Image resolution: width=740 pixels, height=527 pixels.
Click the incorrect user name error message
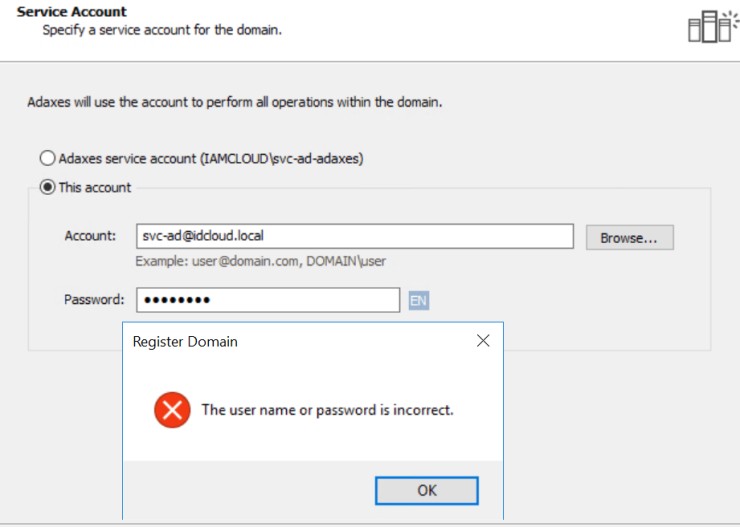pos(328,410)
